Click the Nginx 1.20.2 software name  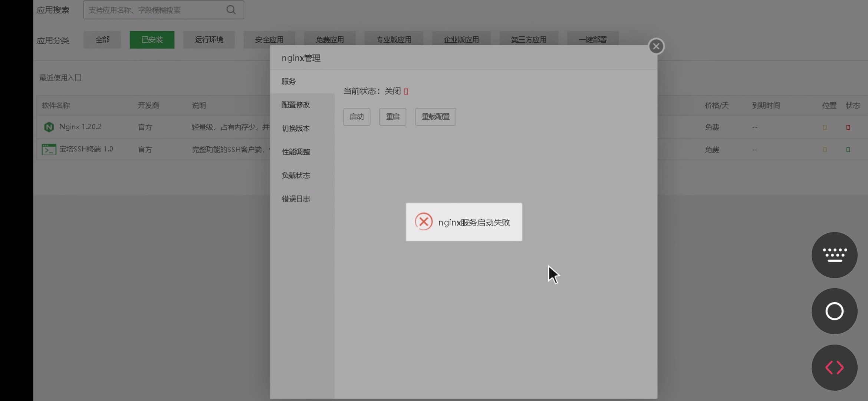point(80,127)
